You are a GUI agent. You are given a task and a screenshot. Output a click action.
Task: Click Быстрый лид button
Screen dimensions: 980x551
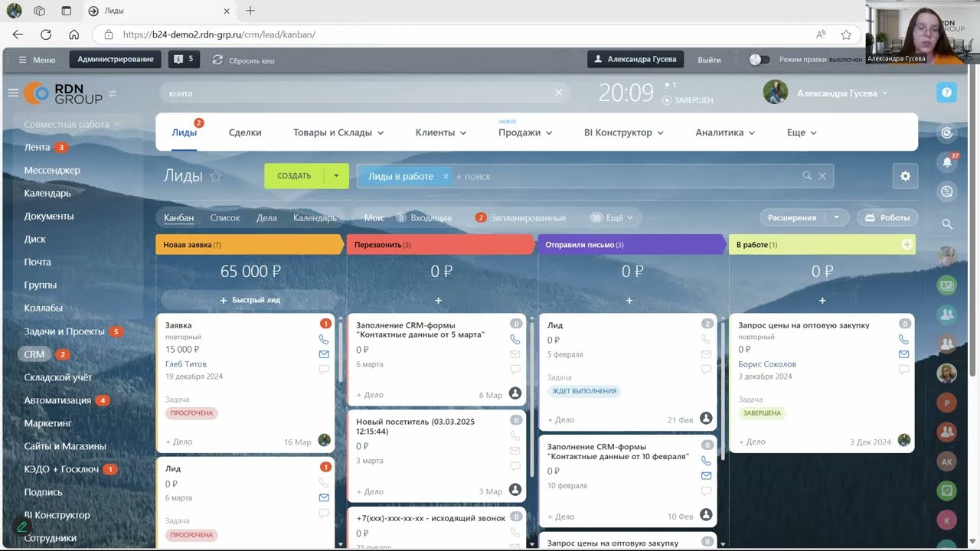click(250, 300)
